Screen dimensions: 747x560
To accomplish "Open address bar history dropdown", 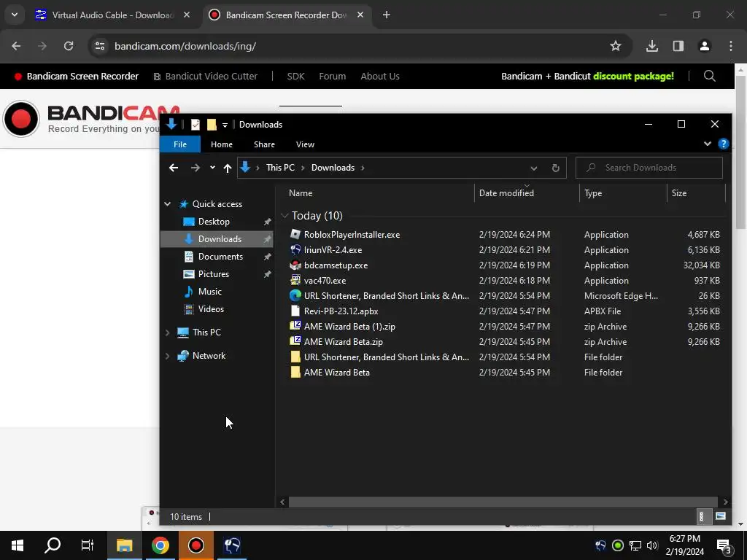I will pos(533,168).
